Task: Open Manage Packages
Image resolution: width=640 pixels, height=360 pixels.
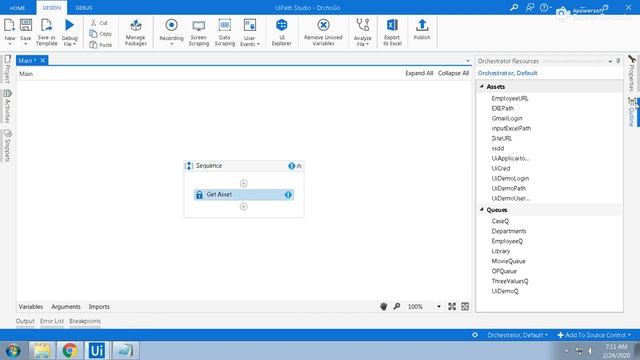Action: pyautogui.click(x=136, y=32)
